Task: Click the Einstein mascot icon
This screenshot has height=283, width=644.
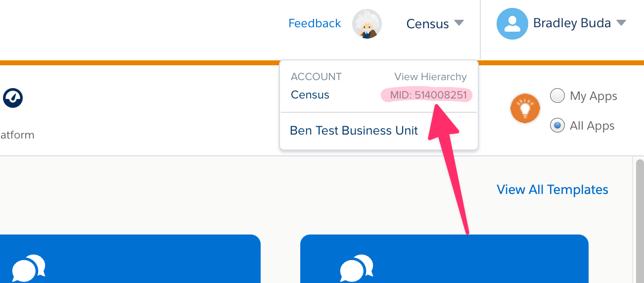Action: point(367,24)
